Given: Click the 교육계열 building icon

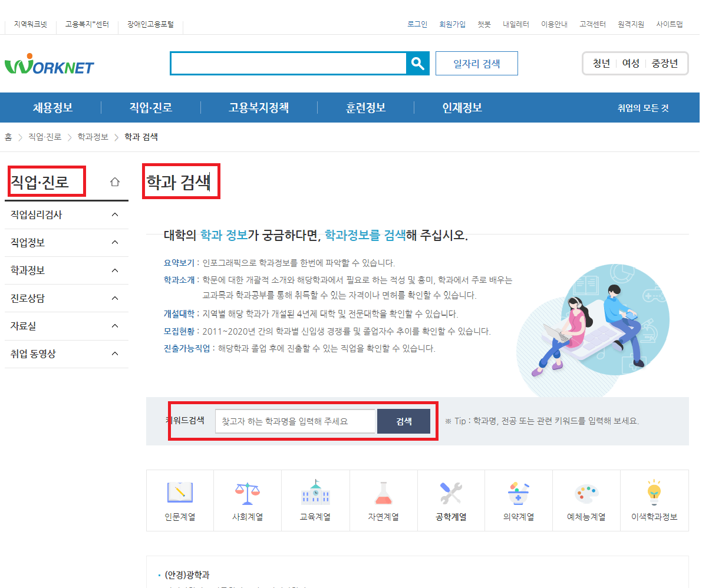Looking at the screenshot, I should (x=315, y=500).
